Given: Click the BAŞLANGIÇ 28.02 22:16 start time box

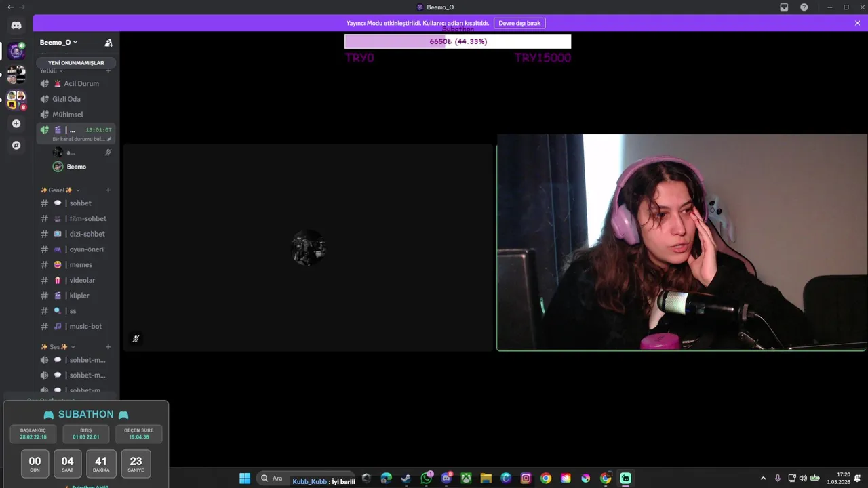Looking at the screenshot, I should [x=33, y=434].
